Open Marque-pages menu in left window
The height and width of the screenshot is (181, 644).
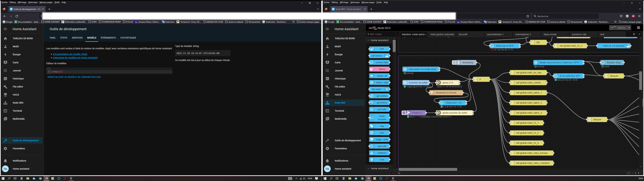click(46, 2)
